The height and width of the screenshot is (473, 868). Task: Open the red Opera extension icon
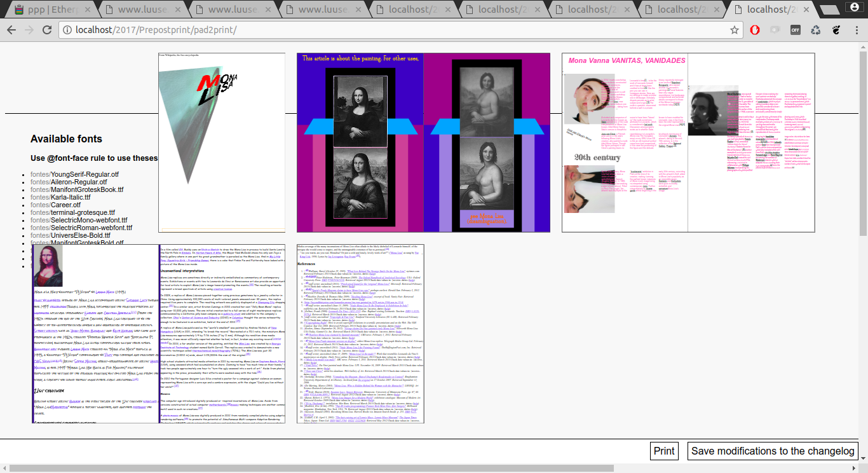coord(755,30)
